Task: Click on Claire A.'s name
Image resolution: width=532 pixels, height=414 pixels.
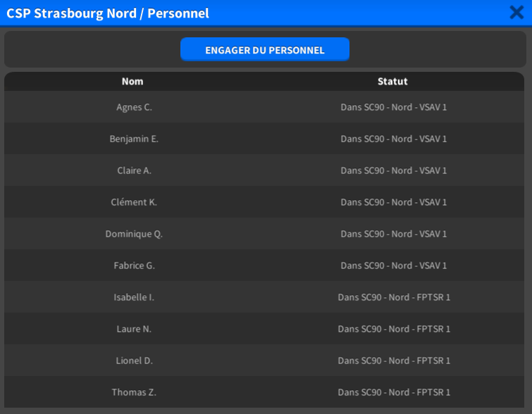Action: pos(134,170)
